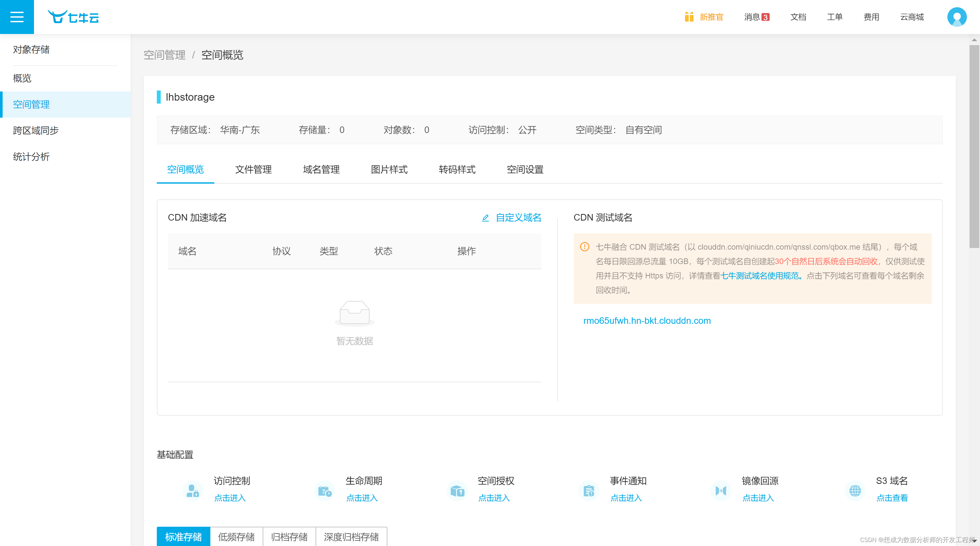Click the 华南-广东 storage region value
The height and width of the screenshot is (546, 980).
(x=240, y=130)
